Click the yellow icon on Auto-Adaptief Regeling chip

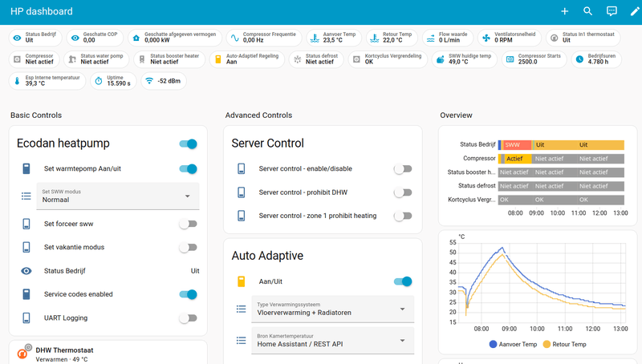pos(218,59)
